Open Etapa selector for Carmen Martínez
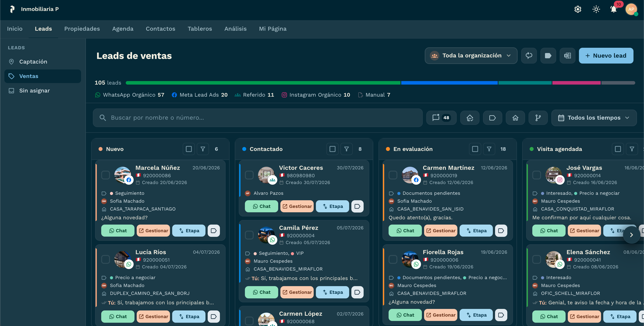Screen dimensions: 644x326 476,230
